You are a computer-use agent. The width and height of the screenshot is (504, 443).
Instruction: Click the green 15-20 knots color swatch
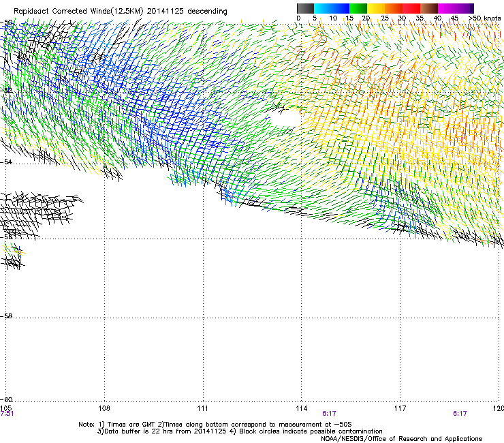(358, 8)
